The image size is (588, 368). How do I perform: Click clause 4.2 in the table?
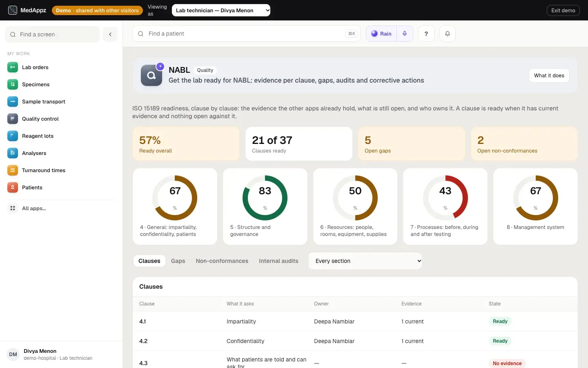point(143,341)
